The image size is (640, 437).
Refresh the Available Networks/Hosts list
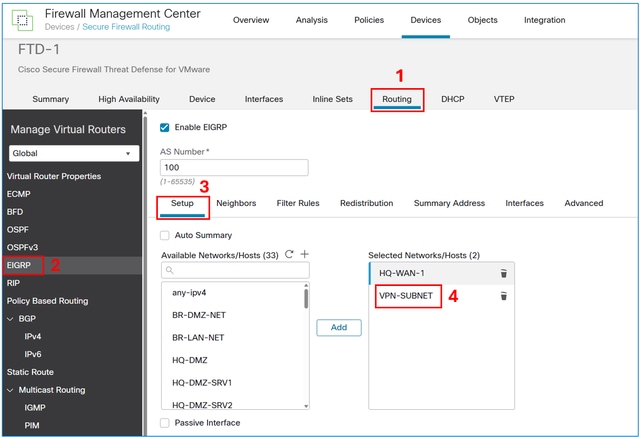pos(289,254)
